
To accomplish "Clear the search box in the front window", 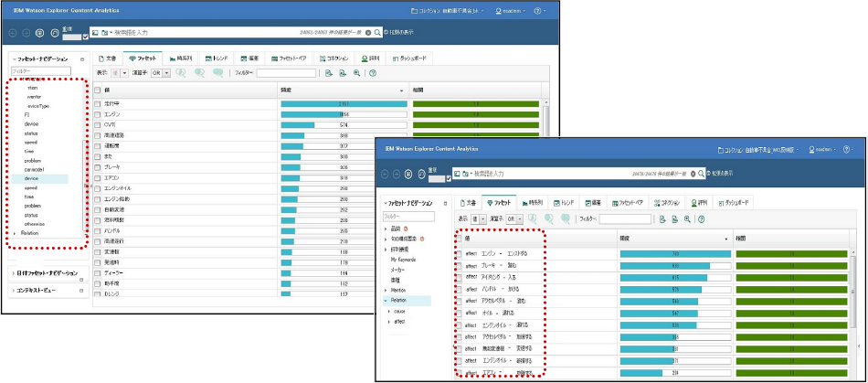I will coord(693,174).
